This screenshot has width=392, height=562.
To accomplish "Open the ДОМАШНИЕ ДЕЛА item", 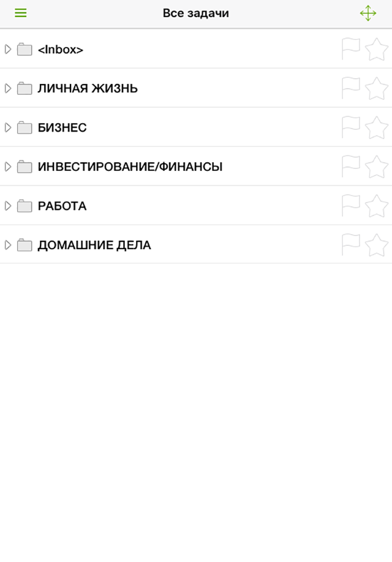I will click(196, 245).
